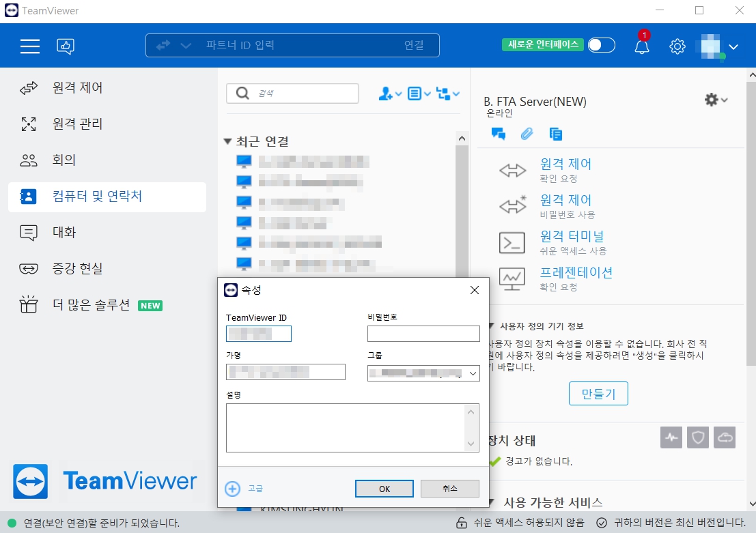Open the notifications bell
The image size is (756, 533).
[642, 46]
